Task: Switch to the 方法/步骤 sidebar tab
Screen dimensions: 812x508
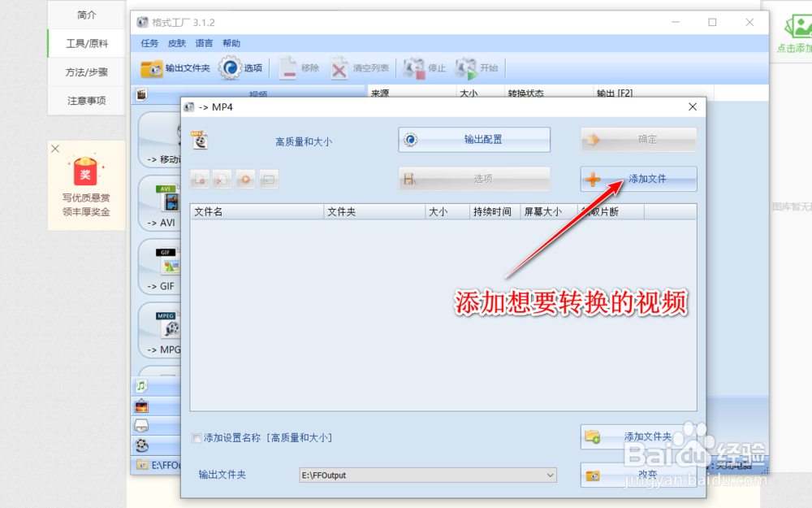Action: 87,72
